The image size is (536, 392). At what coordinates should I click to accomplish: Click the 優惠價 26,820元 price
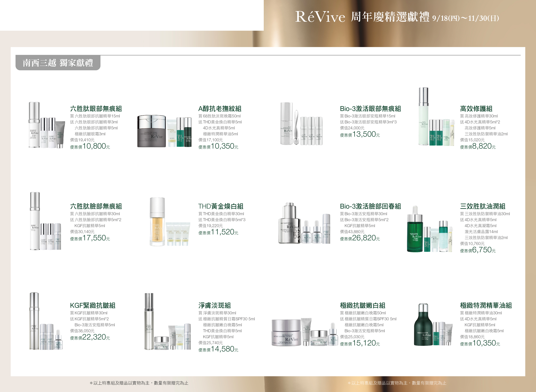click(360, 238)
